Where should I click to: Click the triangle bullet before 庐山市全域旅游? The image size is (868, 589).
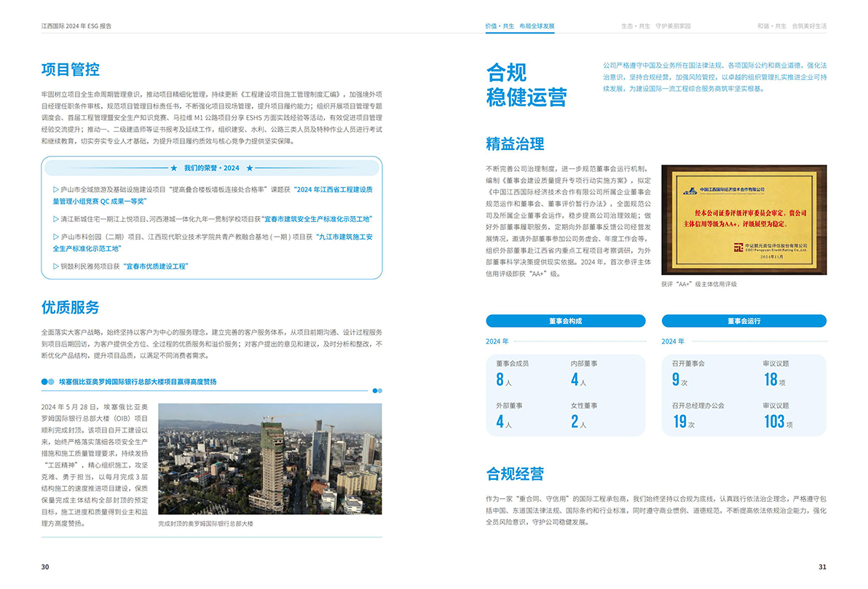coord(56,189)
